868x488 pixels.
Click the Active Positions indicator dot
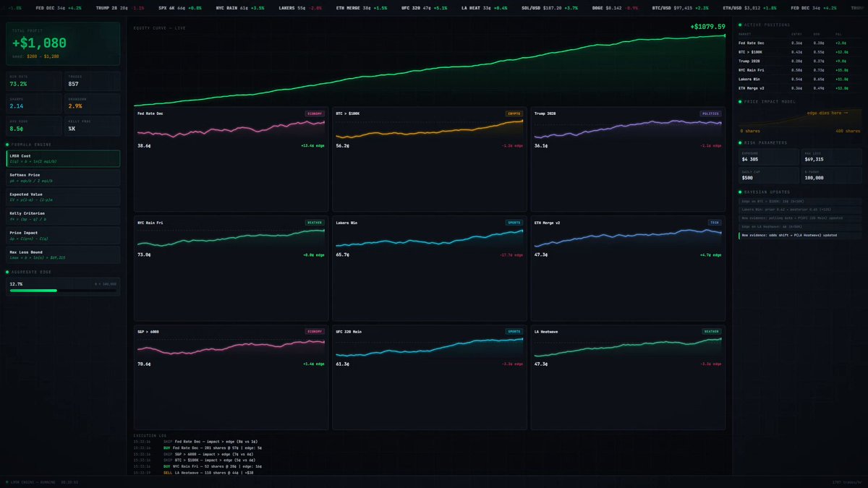pyautogui.click(x=739, y=25)
